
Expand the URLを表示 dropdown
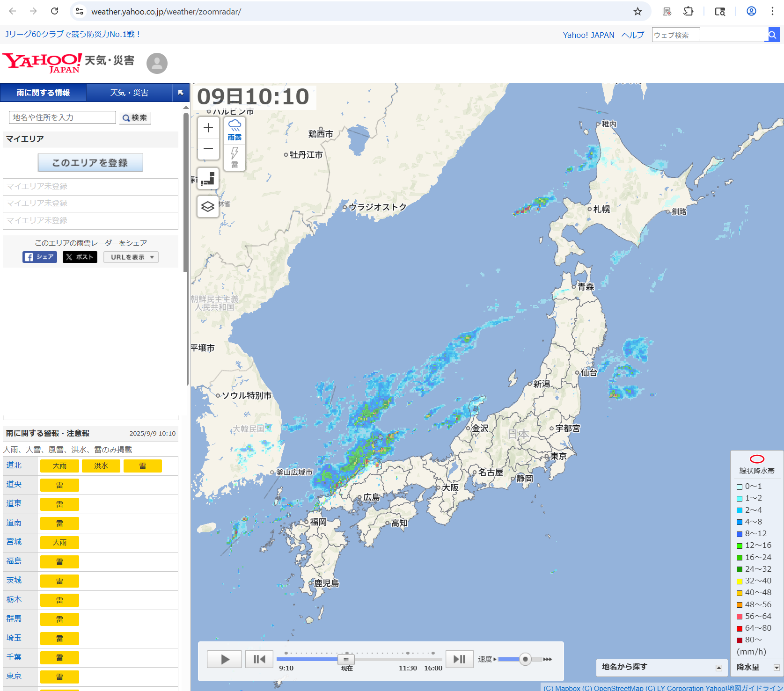pyautogui.click(x=132, y=257)
